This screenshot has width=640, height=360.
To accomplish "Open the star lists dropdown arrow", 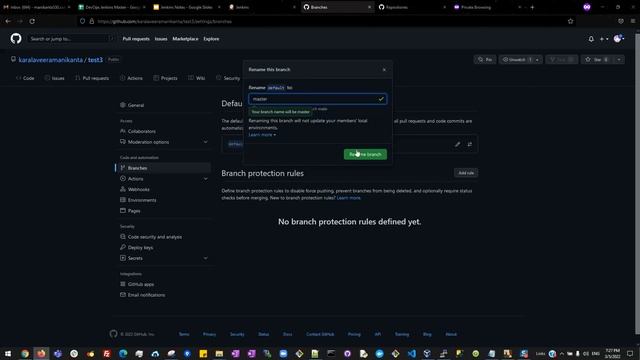I will [x=619, y=60].
